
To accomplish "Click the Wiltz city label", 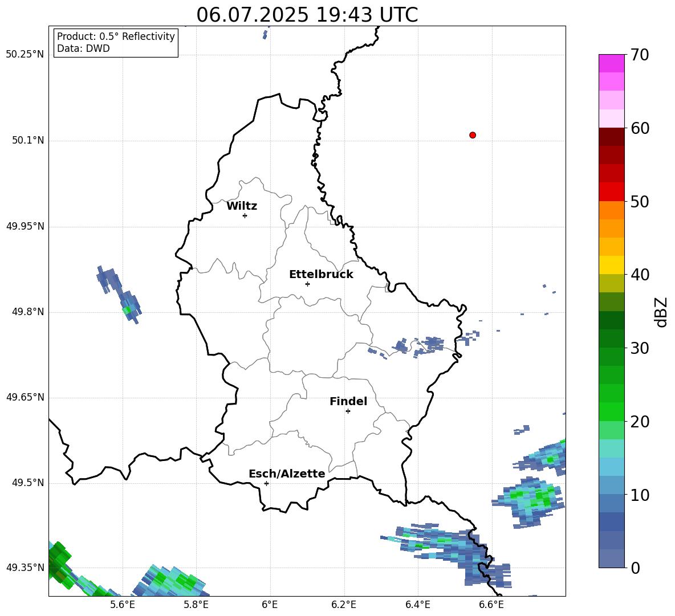I will tap(242, 206).
